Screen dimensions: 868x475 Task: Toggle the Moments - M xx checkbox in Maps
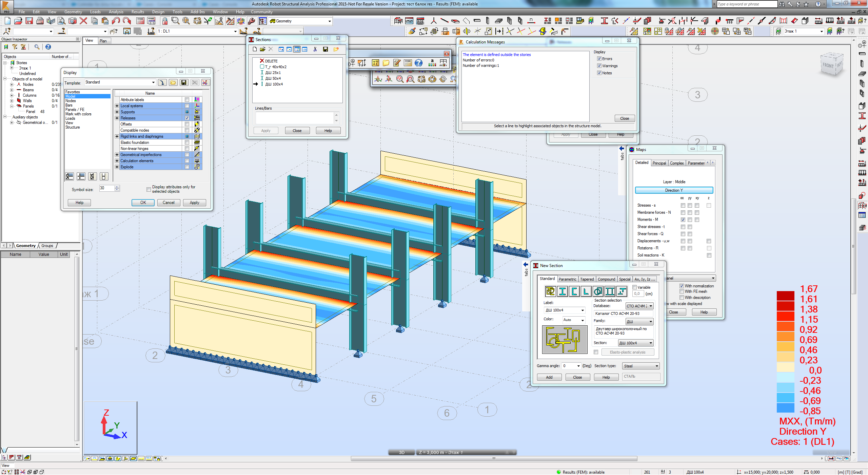point(683,220)
